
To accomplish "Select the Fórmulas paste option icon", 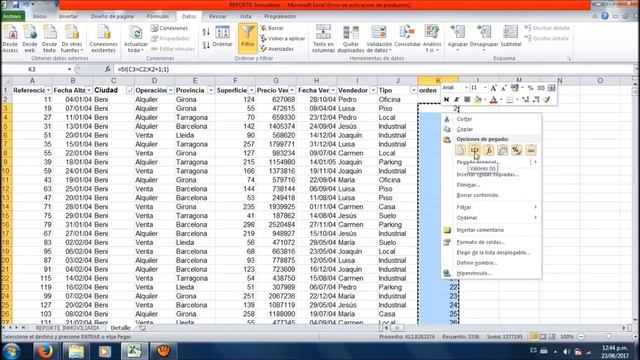I will point(489,150).
